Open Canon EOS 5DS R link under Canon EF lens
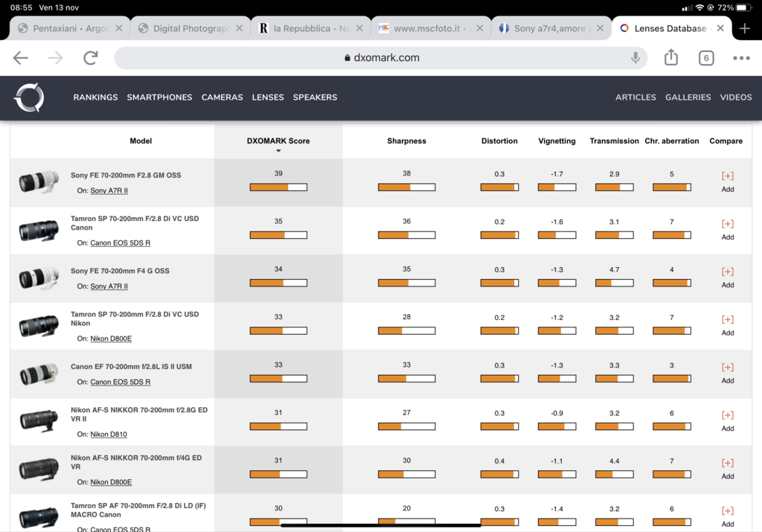This screenshot has width=762, height=532. pyautogui.click(x=120, y=382)
